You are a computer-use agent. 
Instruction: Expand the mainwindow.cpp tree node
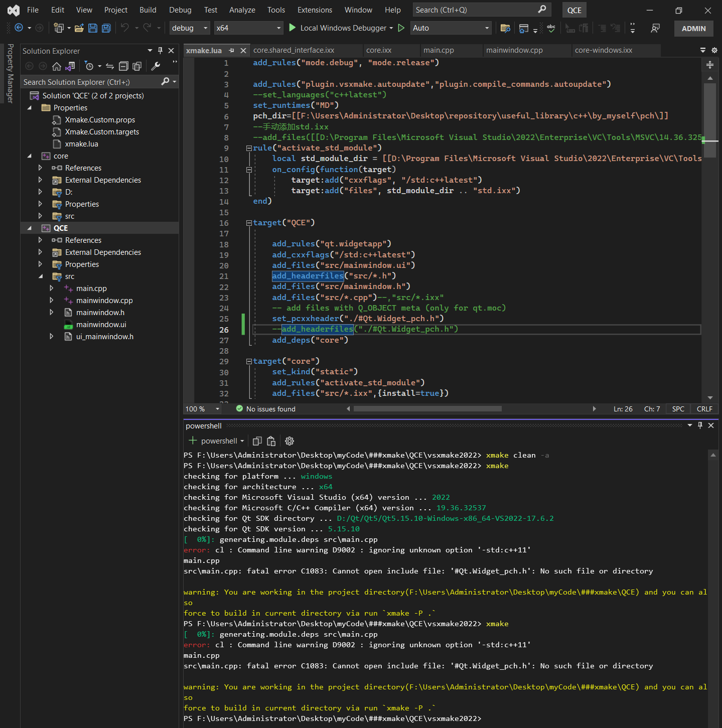[51, 301]
